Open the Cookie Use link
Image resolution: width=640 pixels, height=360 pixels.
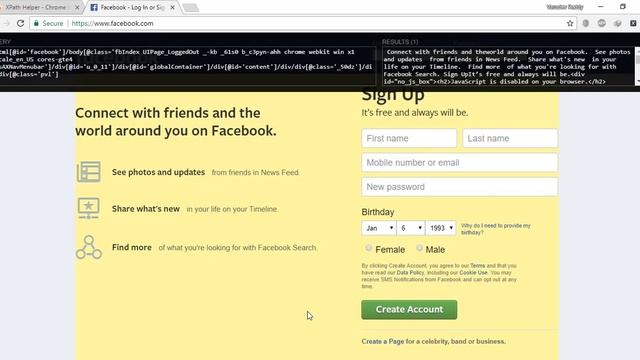(x=473, y=273)
